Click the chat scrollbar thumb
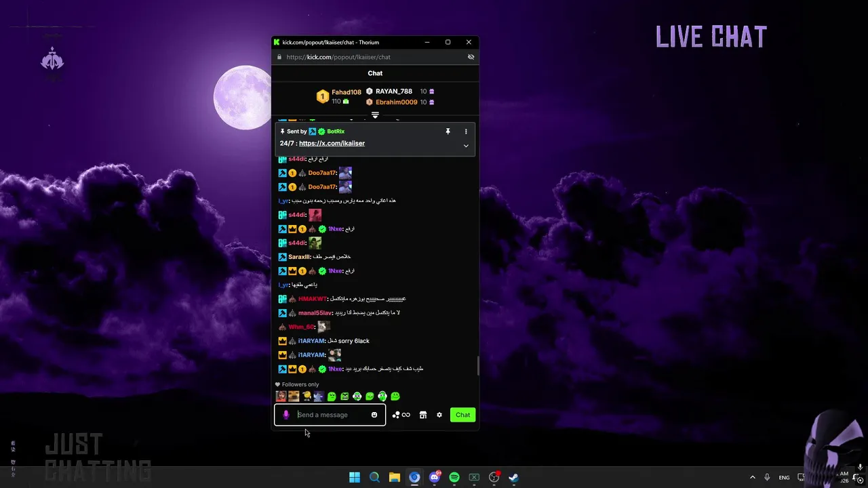This screenshot has width=868, height=488. point(478,366)
